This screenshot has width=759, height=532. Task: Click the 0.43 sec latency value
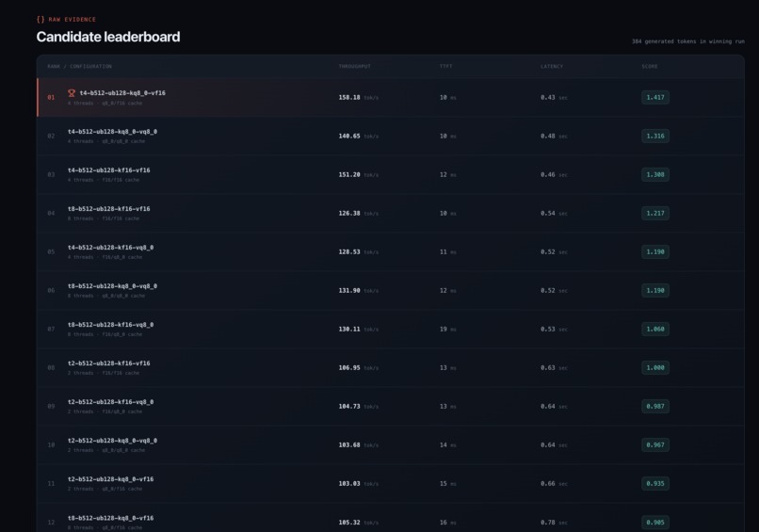[x=555, y=97]
